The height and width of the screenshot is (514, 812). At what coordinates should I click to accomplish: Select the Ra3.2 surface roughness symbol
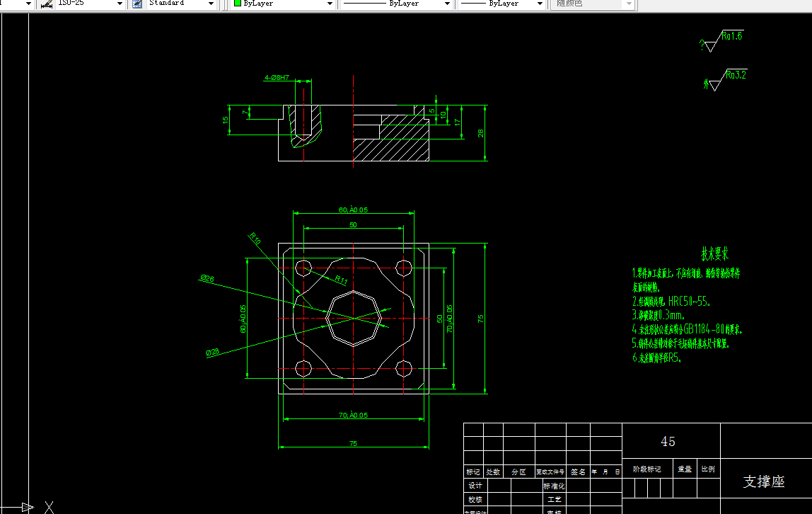pyautogui.click(x=725, y=79)
